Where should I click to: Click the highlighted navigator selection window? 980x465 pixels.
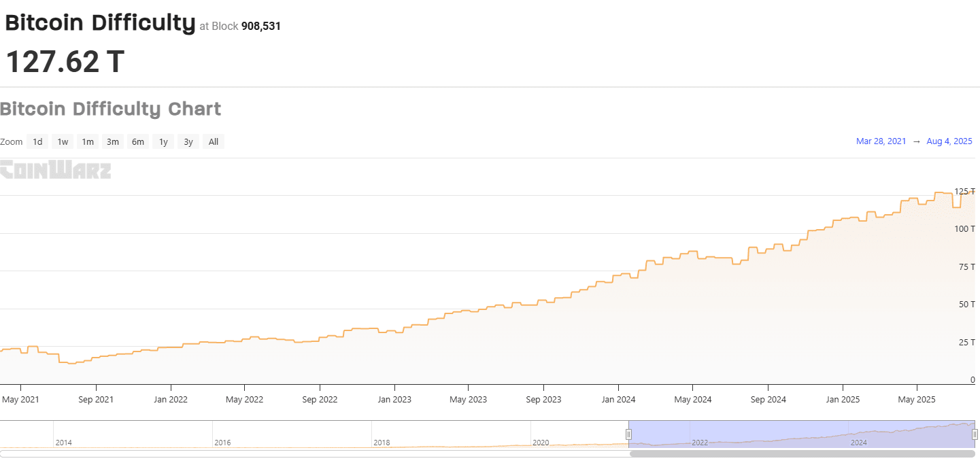[x=801, y=434]
